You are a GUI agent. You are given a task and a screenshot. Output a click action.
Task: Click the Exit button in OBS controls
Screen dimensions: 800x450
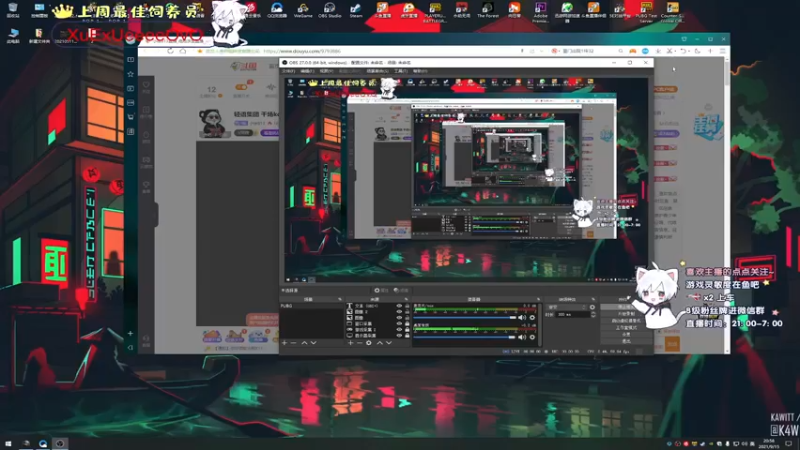coord(626,341)
